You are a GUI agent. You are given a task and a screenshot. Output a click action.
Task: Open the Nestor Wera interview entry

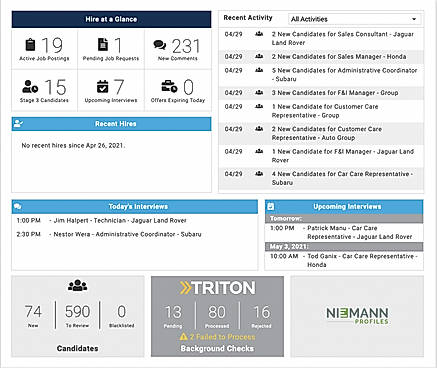pyautogui.click(x=109, y=234)
